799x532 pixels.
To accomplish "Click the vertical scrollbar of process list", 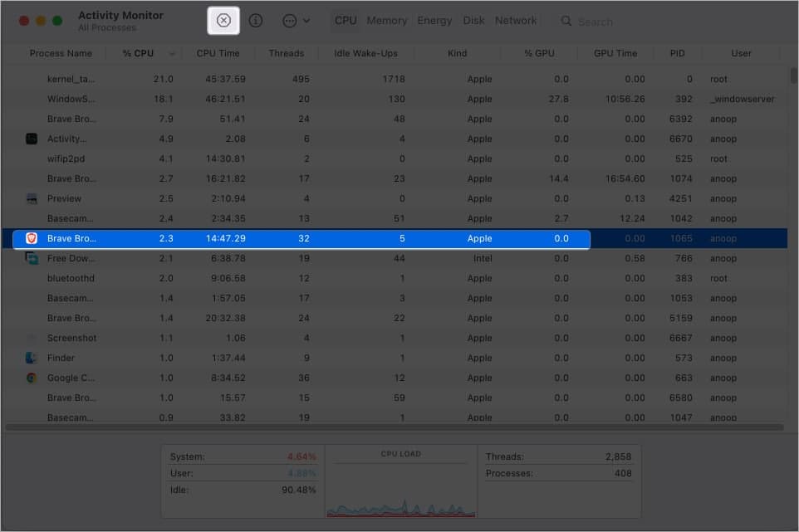I will pyautogui.click(x=793, y=76).
